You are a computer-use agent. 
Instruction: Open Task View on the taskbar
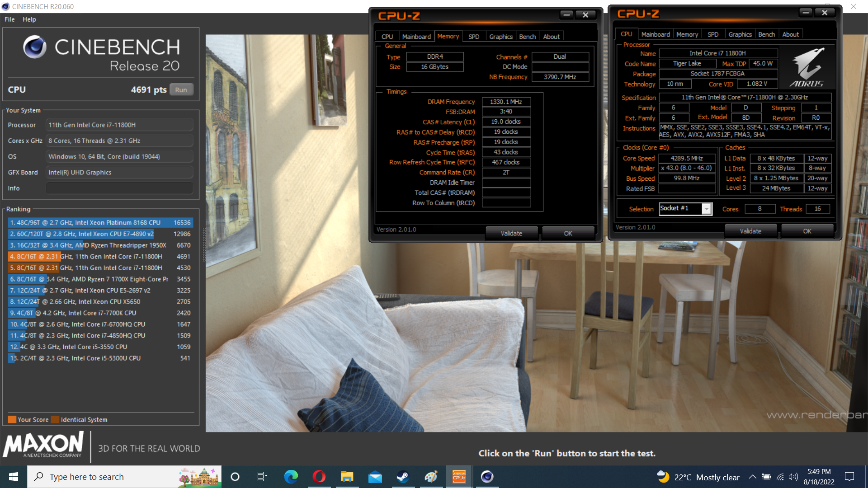(262, 477)
